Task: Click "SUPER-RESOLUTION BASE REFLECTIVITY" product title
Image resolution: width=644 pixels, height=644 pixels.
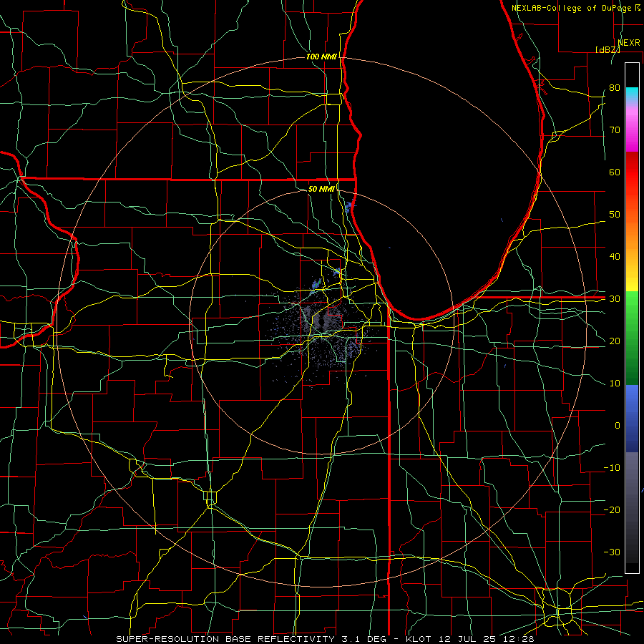Action: click(225, 639)
